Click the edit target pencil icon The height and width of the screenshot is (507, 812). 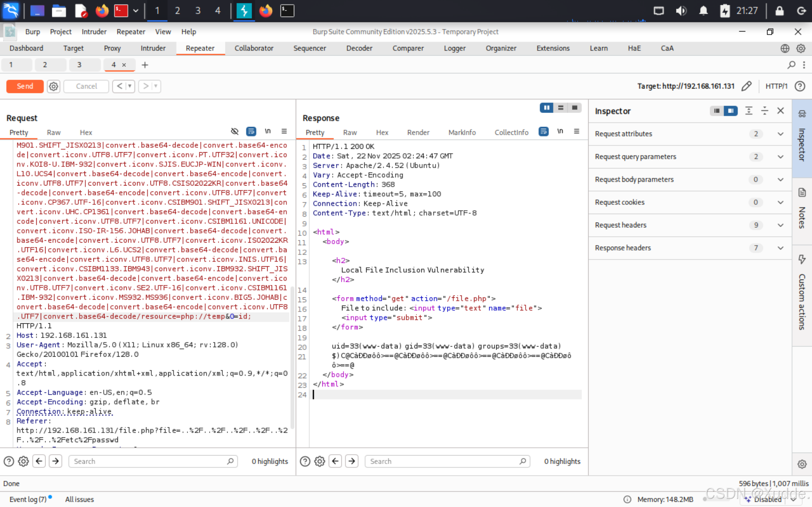pyautogui.click(x=746, y=86)
